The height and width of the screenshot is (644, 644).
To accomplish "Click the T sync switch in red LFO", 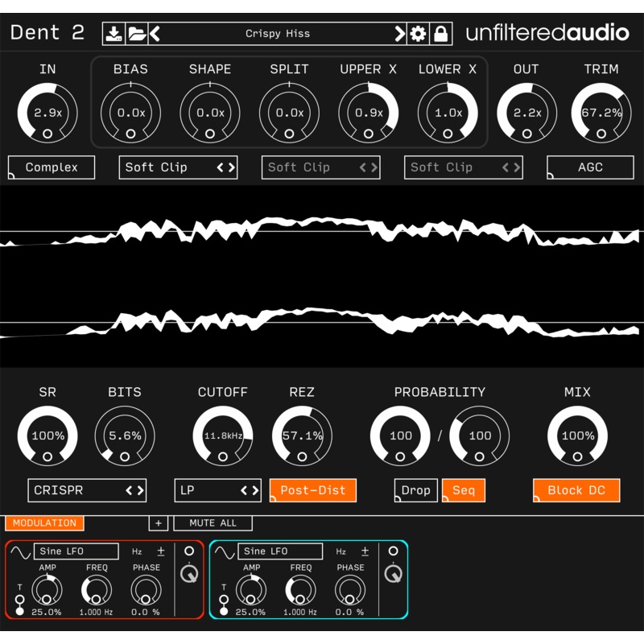I will pyautogui.click(x=19, y=605).
